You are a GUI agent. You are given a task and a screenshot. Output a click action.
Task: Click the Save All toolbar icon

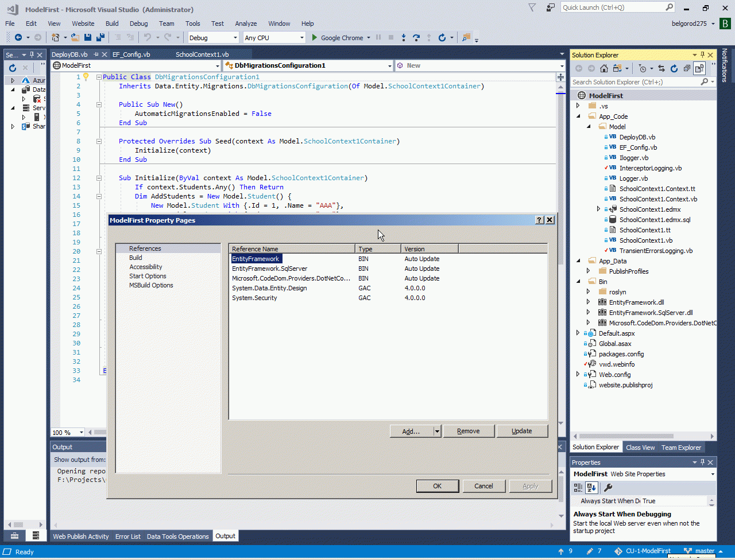click(100, 38)
